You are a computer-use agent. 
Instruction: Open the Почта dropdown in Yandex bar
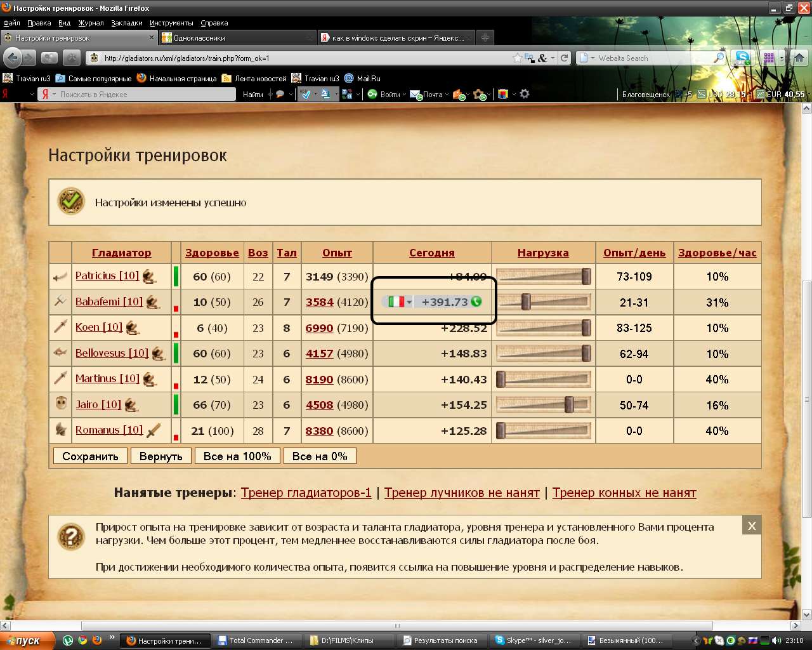pyautogui.click(x=447, y=95)
